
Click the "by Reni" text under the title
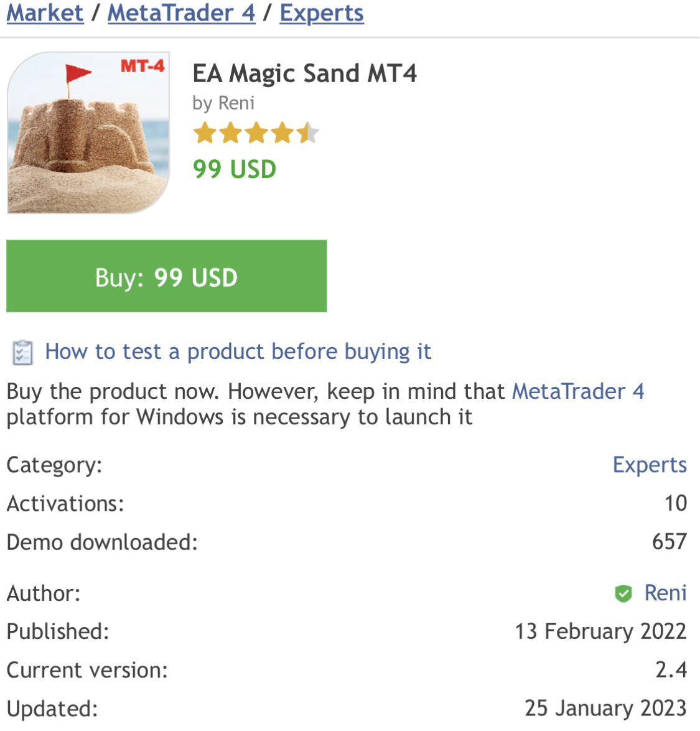[x=223, y=103]
